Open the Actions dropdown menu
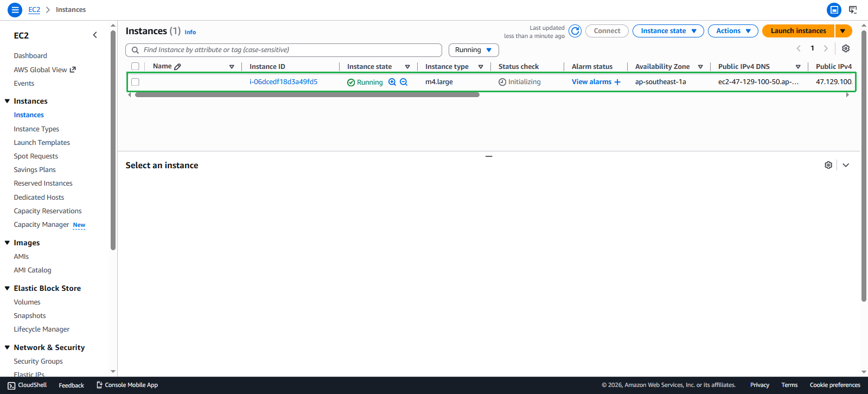The image size is (868, 394). click(733, 31)
